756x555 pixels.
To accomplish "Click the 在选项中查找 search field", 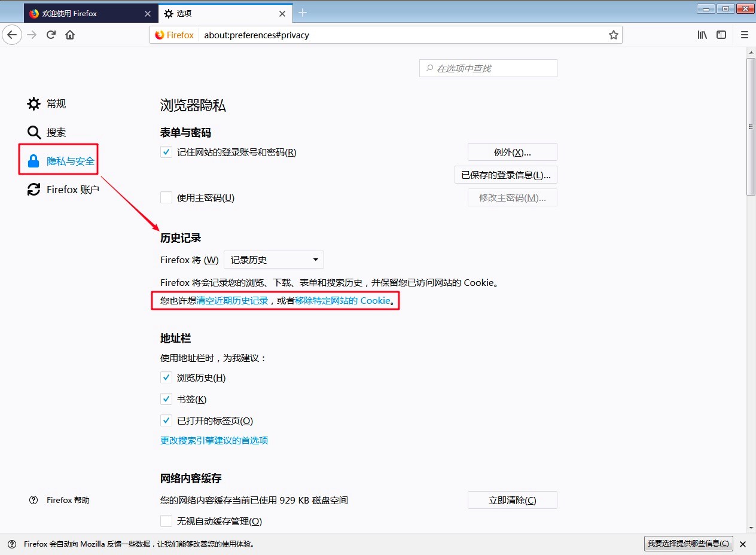I will click(x=488, y=68).
